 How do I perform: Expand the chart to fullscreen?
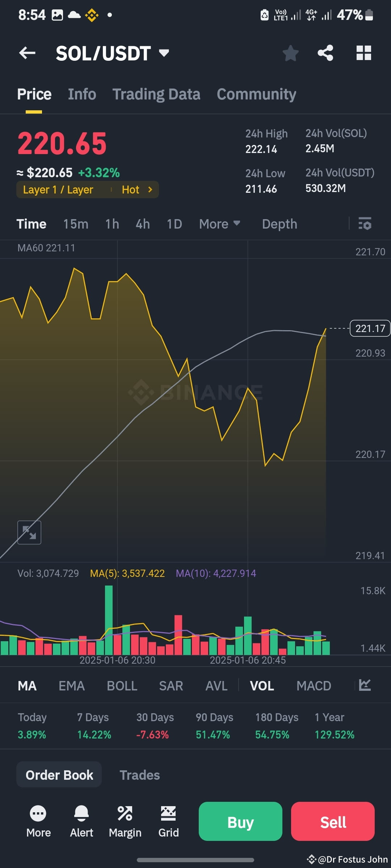point(29,532)
